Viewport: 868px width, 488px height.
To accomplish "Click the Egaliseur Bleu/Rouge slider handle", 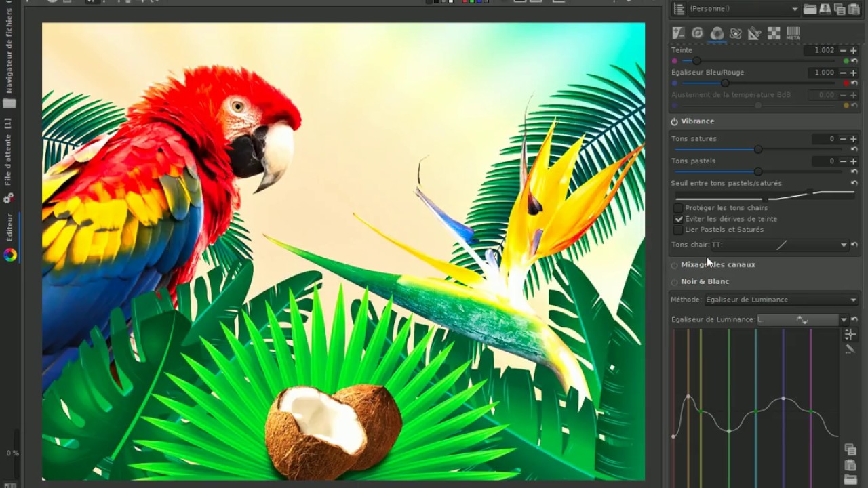I will point(725,83).
